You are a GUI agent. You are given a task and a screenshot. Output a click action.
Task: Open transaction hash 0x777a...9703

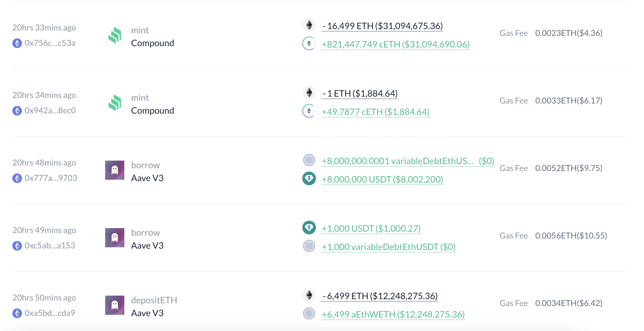coord(51,178)
